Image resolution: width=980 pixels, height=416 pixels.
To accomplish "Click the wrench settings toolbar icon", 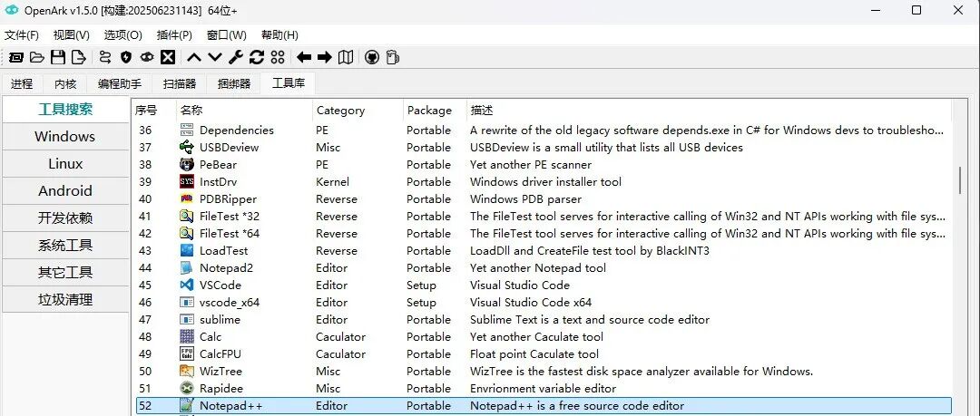I will (236, 57).
